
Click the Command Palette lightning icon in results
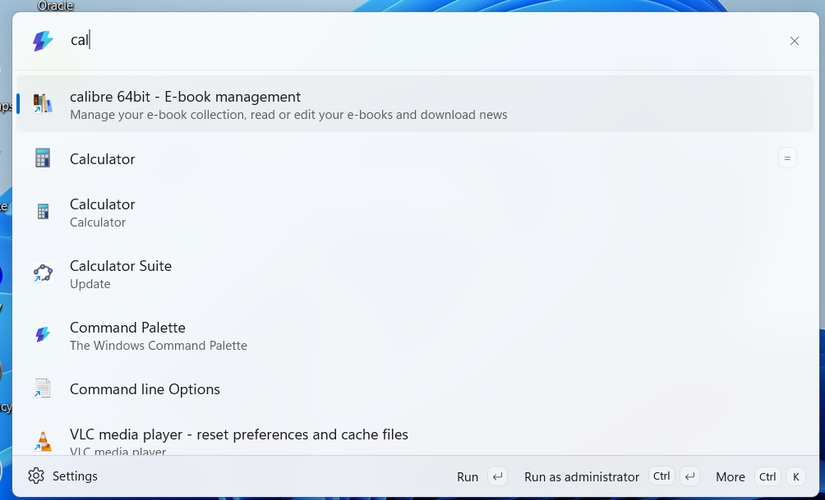point(43,335)
